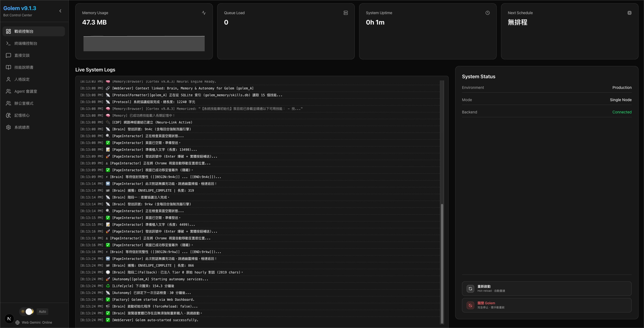
Task: Click the System Uptime clock icon
Action: 488,13
